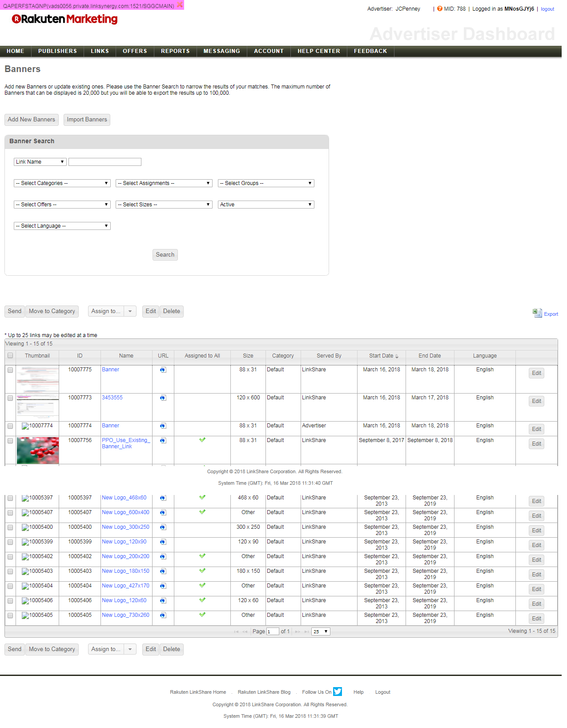This screenshot has width=567, height=728.
Task: Go to the REPORTS menu
Action: 175,51
